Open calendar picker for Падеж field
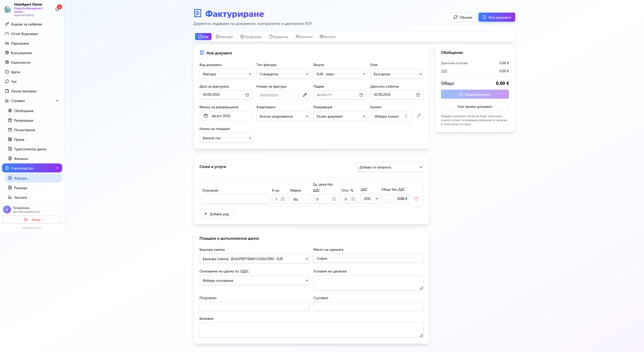Image resolution: width=644 pixels, height=352 pixels. tap(361, 95)
